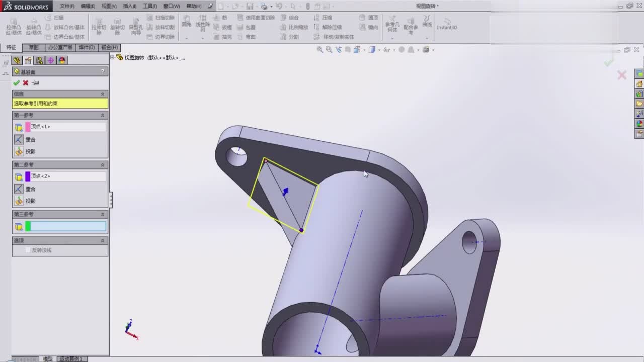Click the Reference Geometry tool
644x362 pixels.
(392, 24)
